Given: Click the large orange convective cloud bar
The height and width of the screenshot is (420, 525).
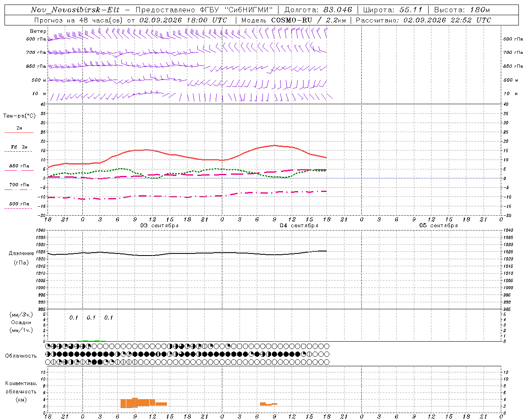Looking at the screenshot, I should [x=143, y=403].
